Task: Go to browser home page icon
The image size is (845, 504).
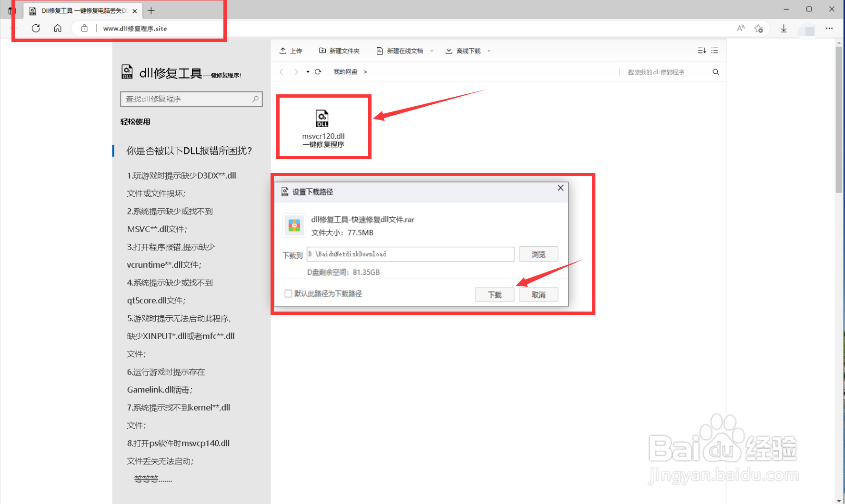Action: [x=58, y=29]
